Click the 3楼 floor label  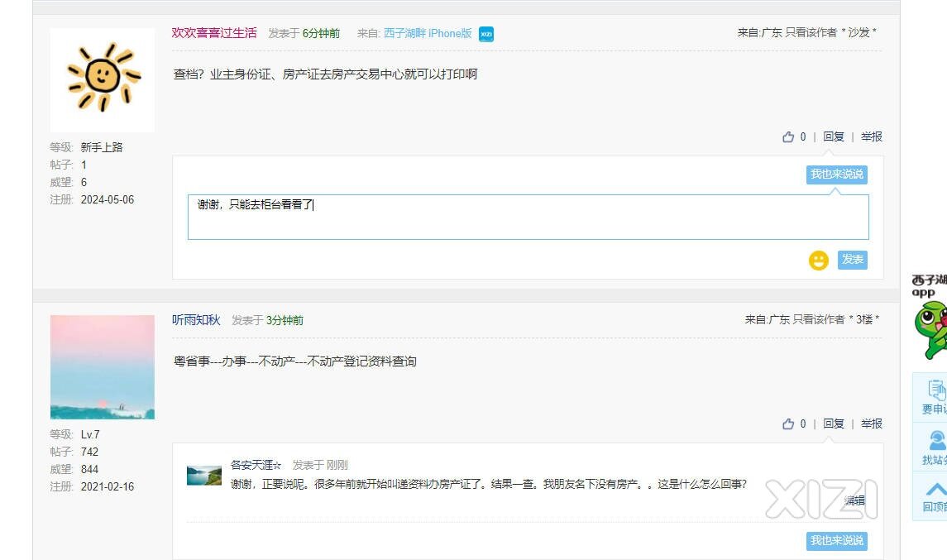click(x=864, y=319)
